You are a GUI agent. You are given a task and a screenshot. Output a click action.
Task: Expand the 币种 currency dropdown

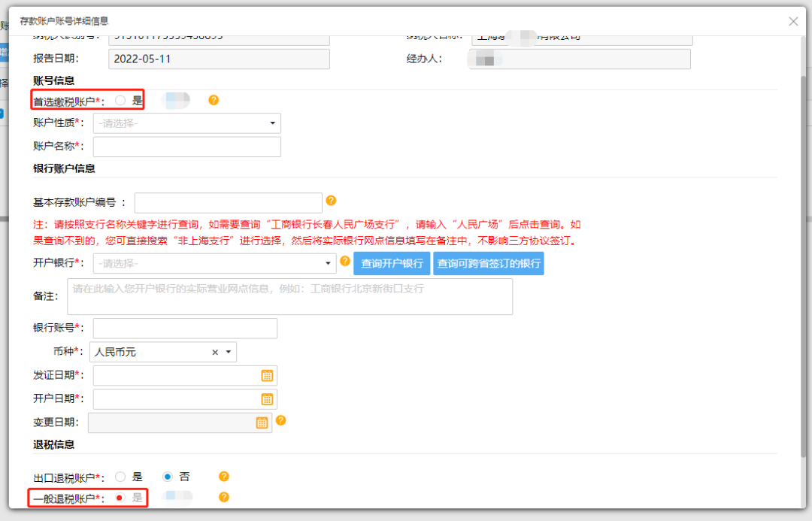click(229, 351)
